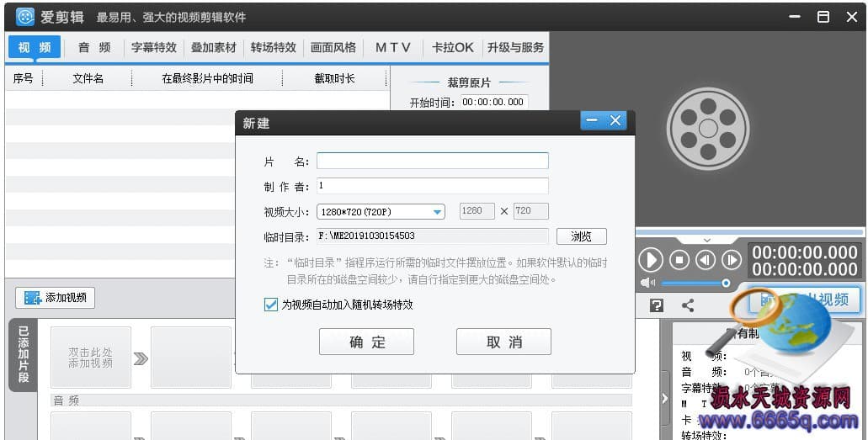The width and height of the screenshot is (868, 440).
Task: Open the 升级与服务 tab
Action: [516, 48]
